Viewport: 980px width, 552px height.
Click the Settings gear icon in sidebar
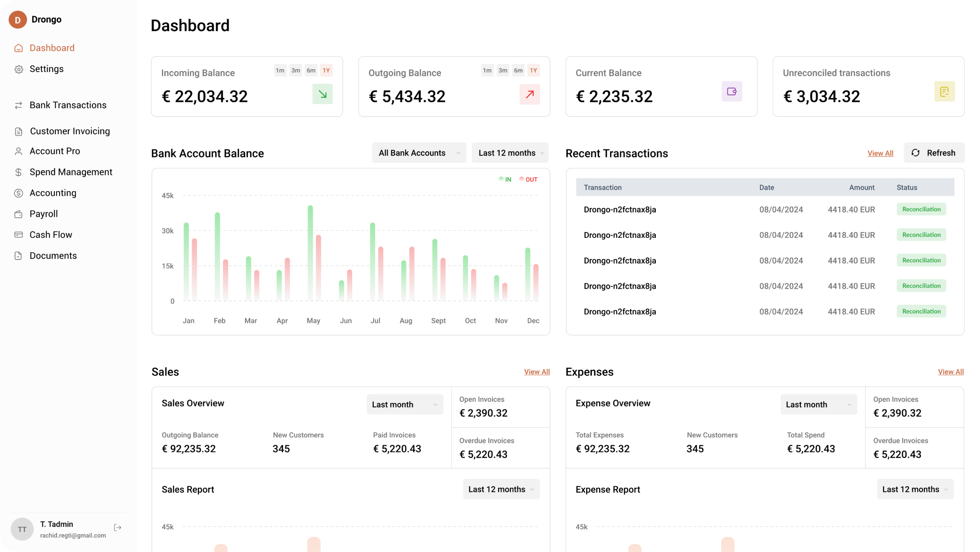[x=19, y=69]
